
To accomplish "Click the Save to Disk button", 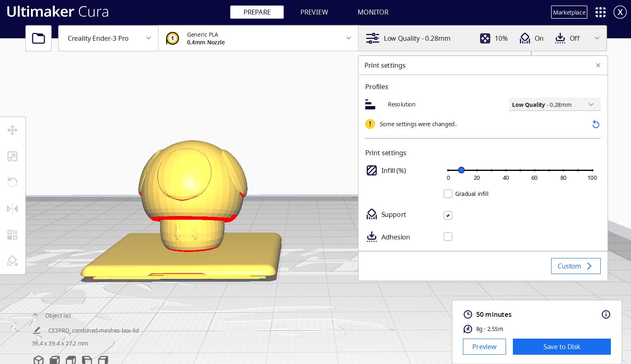I will (561, 347).
